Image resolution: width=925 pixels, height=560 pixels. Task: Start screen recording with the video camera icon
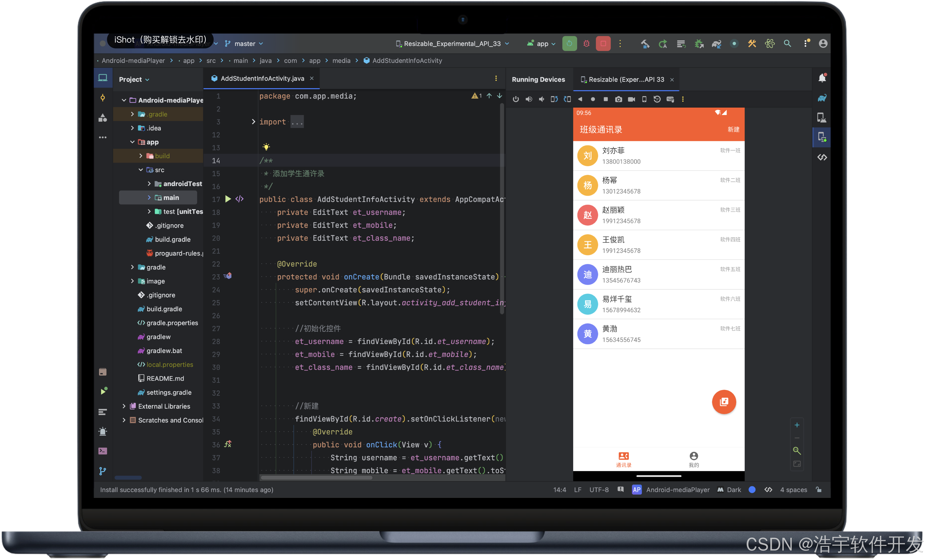pyautogui.click(x=631, y=99)
